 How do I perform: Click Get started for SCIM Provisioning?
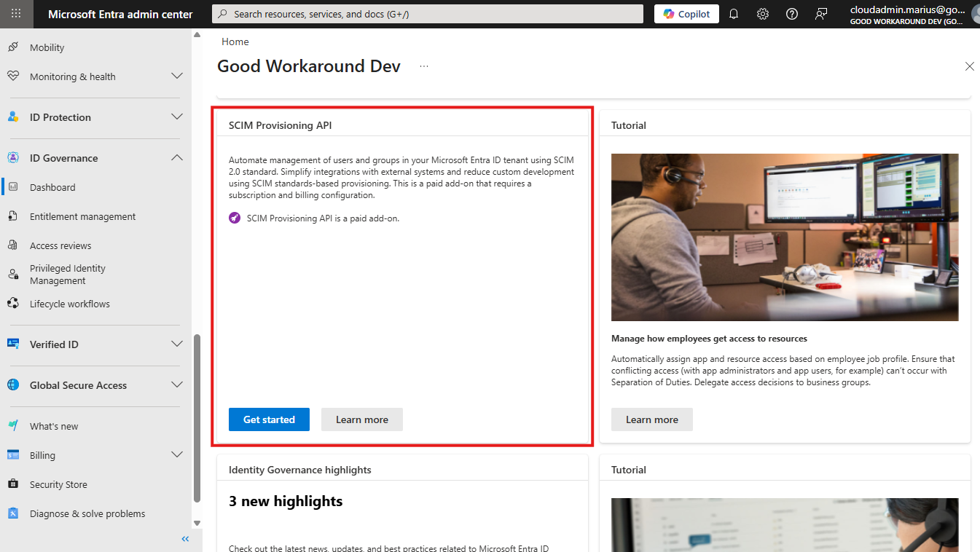click(x=269, y=419)
